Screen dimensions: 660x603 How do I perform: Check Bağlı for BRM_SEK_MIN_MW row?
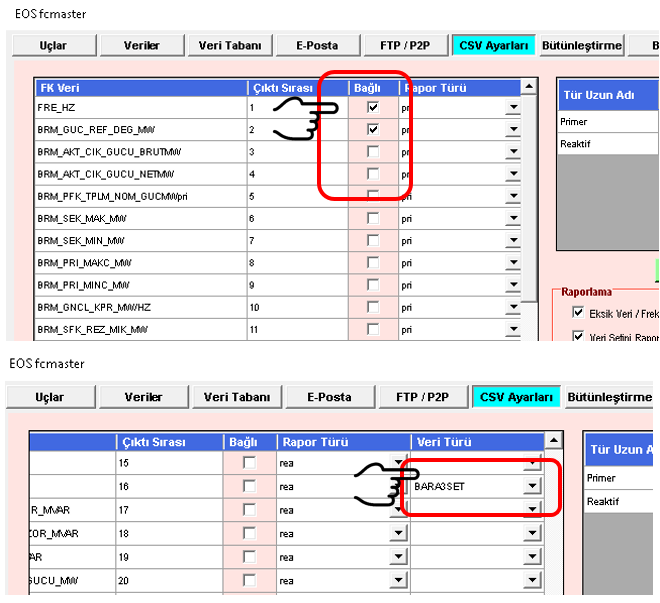(x=373, y=241)
